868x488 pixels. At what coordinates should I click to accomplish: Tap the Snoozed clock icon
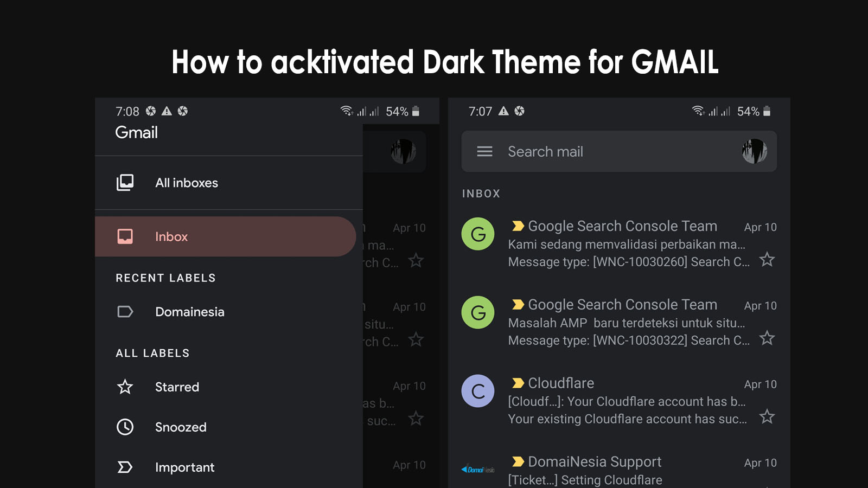[x=125, y=427]
